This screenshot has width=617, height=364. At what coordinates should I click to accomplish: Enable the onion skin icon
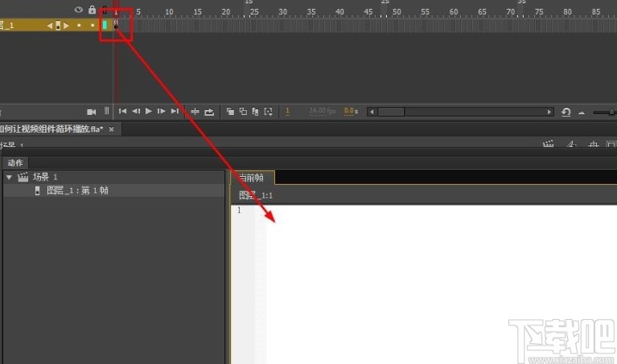230,112
